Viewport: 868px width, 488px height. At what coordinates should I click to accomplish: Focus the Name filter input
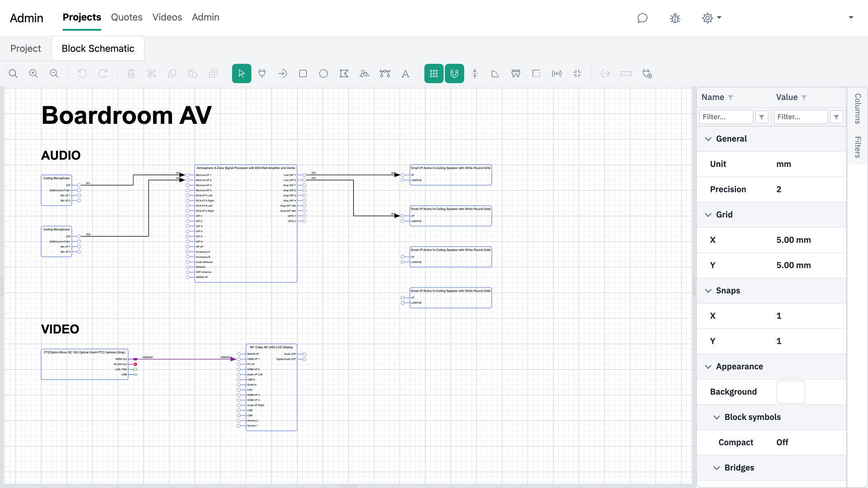(726, 117)
